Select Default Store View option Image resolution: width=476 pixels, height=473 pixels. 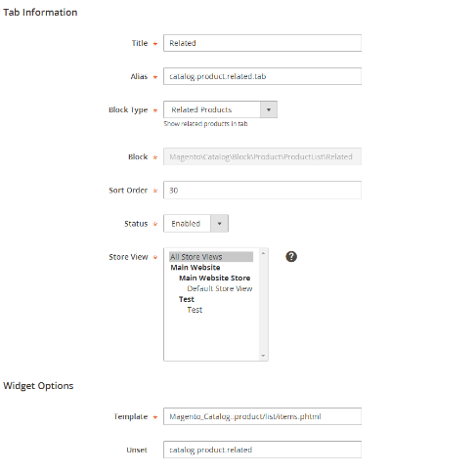click(x=220, y=288)
